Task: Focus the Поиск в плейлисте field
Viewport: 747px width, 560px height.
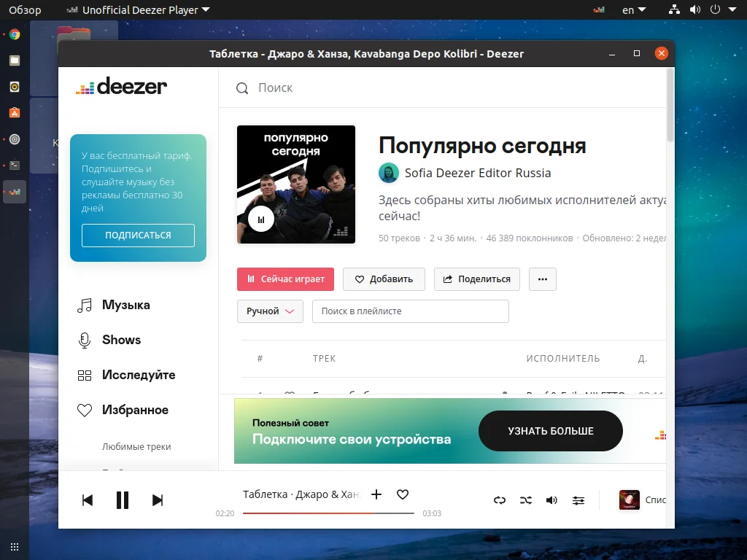Action: click(411, 311)
